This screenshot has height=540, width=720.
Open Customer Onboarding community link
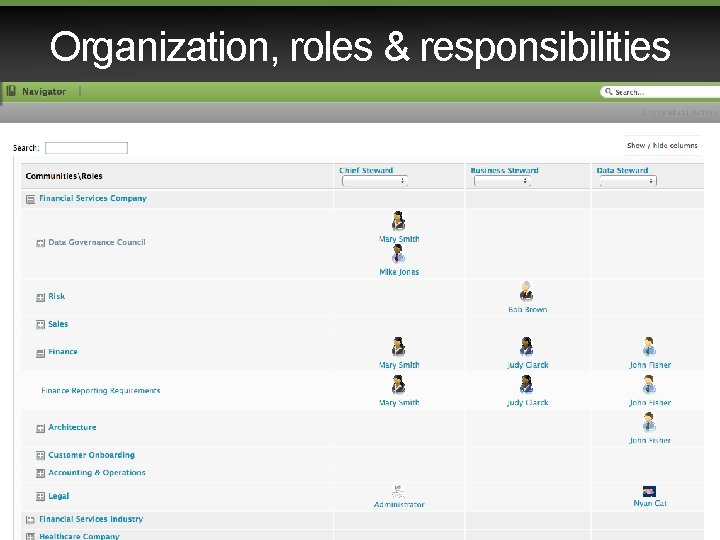91,455
